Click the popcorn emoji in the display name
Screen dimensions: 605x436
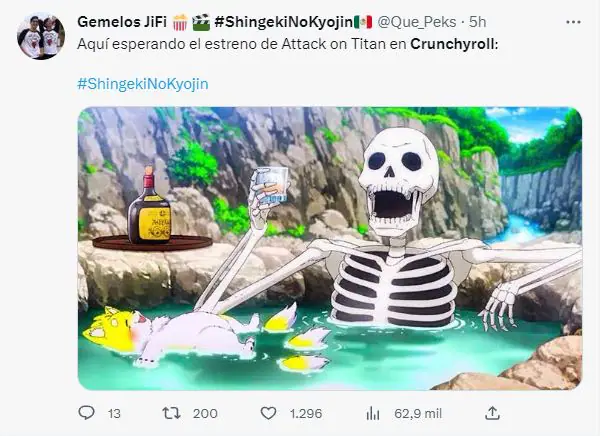tap(181, 23)
